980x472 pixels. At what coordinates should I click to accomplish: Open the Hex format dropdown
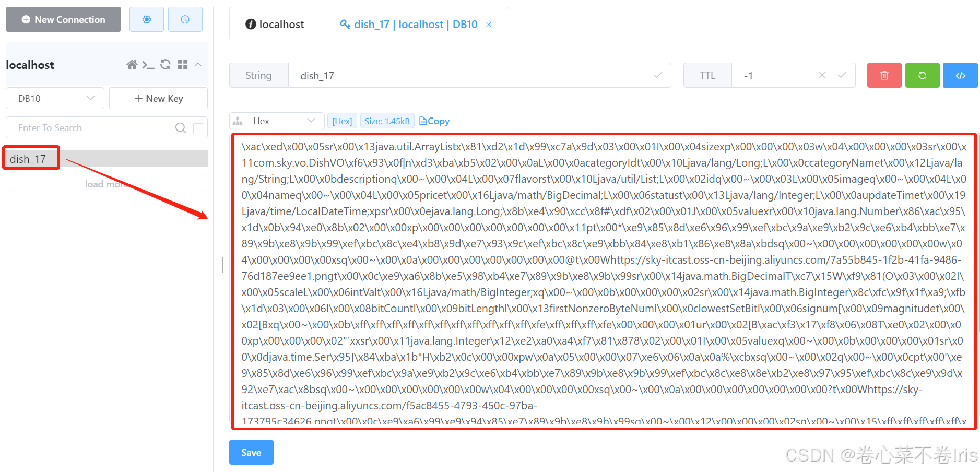coord(277,121)
